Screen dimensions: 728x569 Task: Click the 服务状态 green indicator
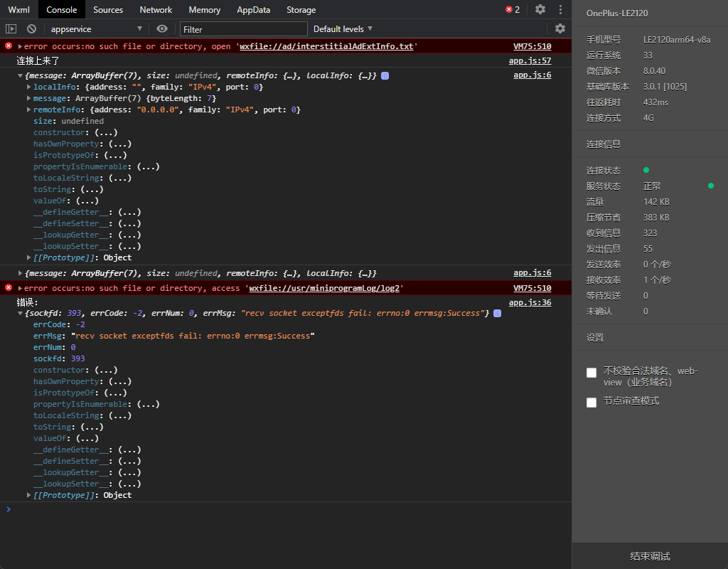point(711,186)
